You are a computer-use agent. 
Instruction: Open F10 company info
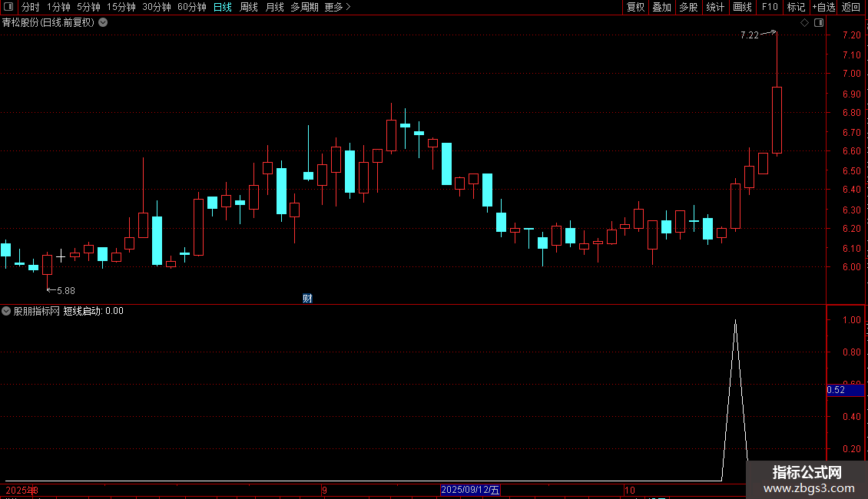point(770,7)
